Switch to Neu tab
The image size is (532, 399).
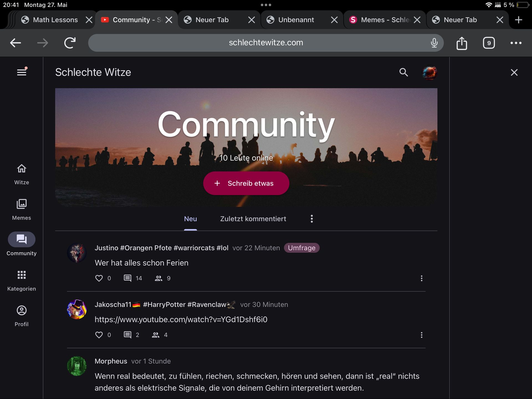click(x=190, y=219)
